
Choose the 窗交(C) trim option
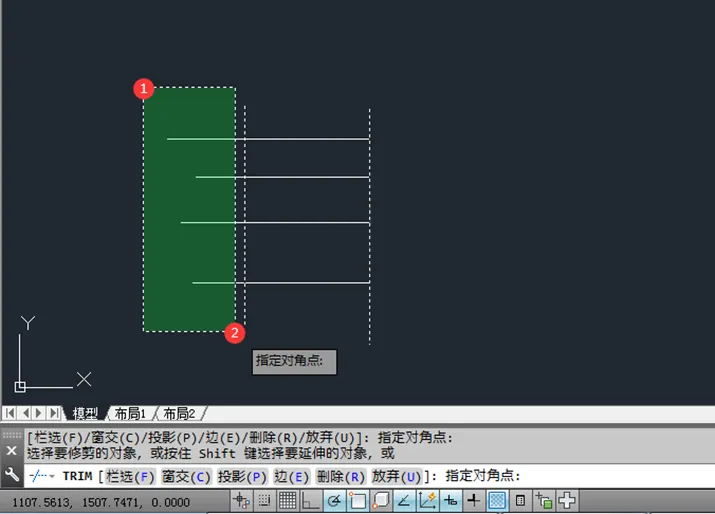[x=187, y=476]
